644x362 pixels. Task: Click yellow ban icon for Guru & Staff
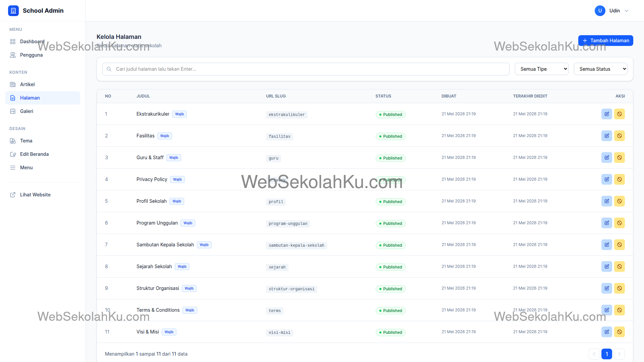pyautogui.click(x=620, y=158)
